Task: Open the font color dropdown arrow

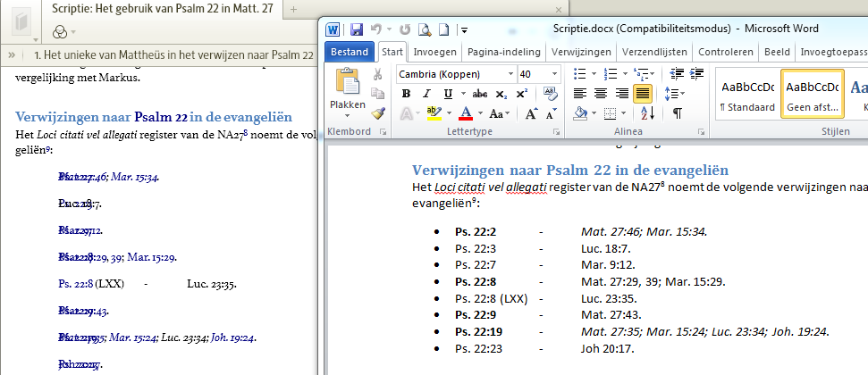Action: [481, 114]
